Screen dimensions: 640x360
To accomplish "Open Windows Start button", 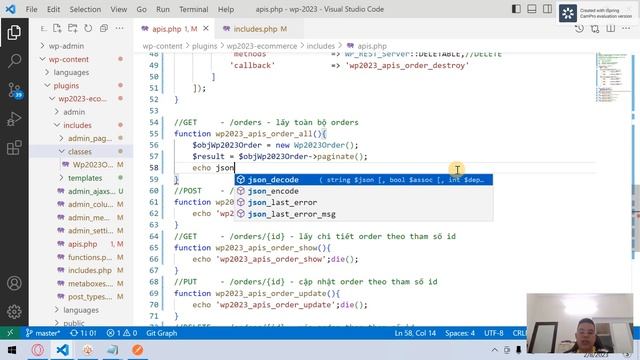I will (11, 350).
